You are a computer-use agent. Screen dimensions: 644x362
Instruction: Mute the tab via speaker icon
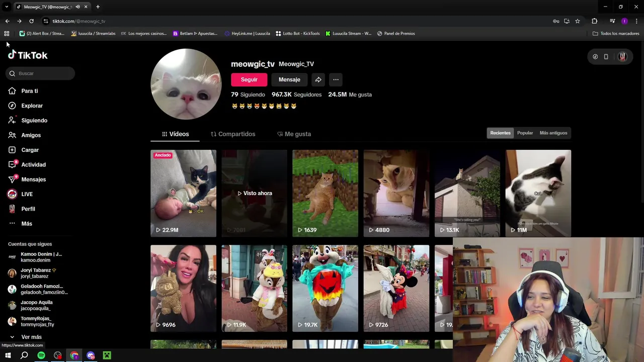77,7
